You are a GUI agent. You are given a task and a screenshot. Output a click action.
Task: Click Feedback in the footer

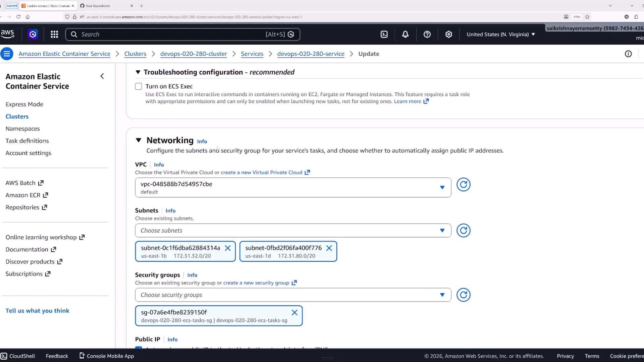coord(57,356)
